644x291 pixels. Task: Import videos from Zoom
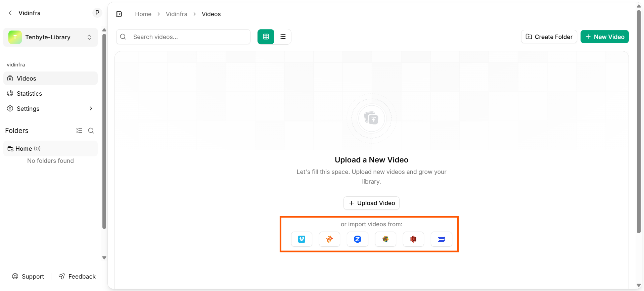point(358,239)
